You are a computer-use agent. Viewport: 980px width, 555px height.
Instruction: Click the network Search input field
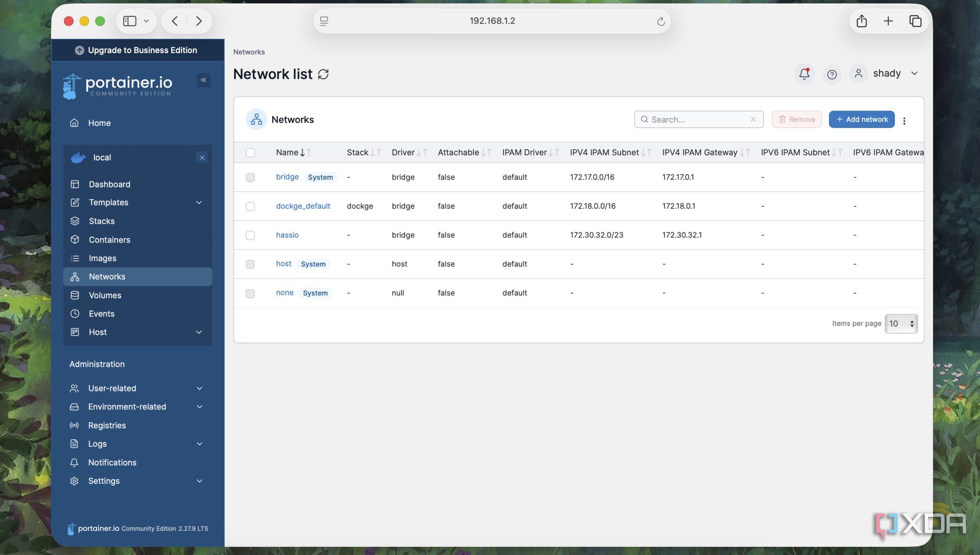point(698,119)
